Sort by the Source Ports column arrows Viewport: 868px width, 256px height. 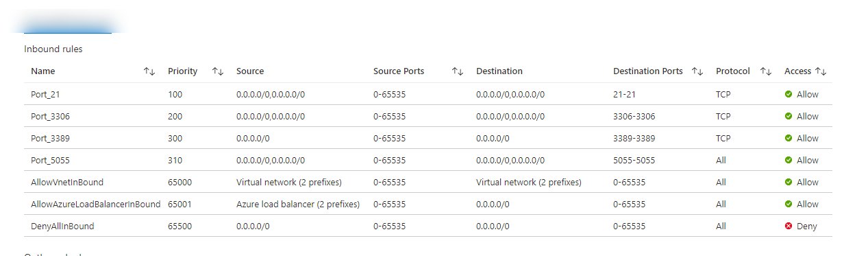458,71
